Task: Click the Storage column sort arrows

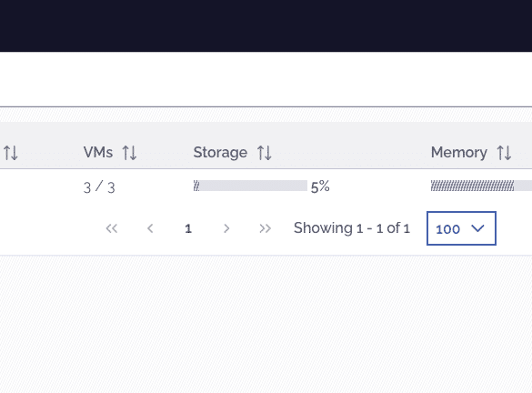Action: tap(265, 153)
